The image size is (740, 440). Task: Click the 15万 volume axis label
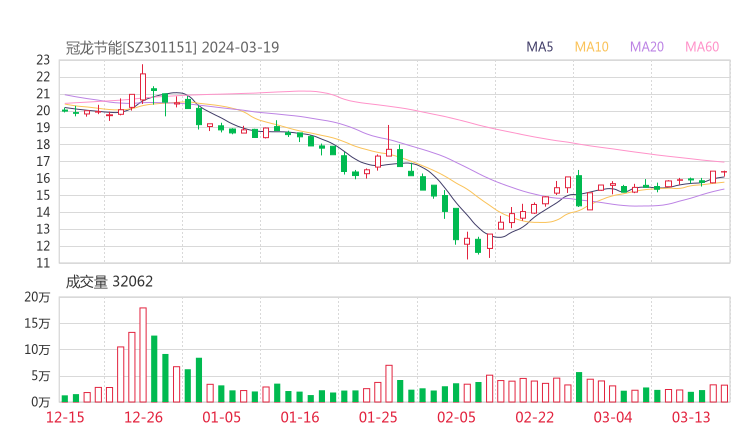[x=37, y=323]
